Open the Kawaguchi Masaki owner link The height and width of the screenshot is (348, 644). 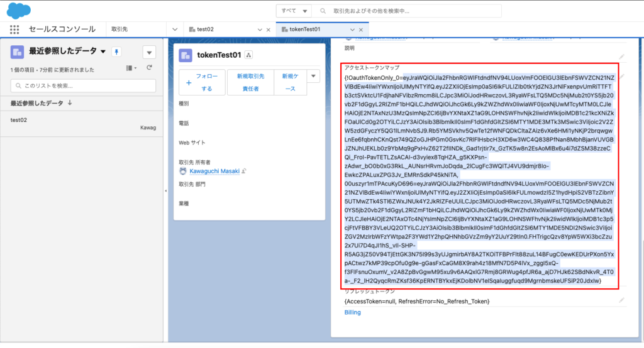[x=214, y=170]
